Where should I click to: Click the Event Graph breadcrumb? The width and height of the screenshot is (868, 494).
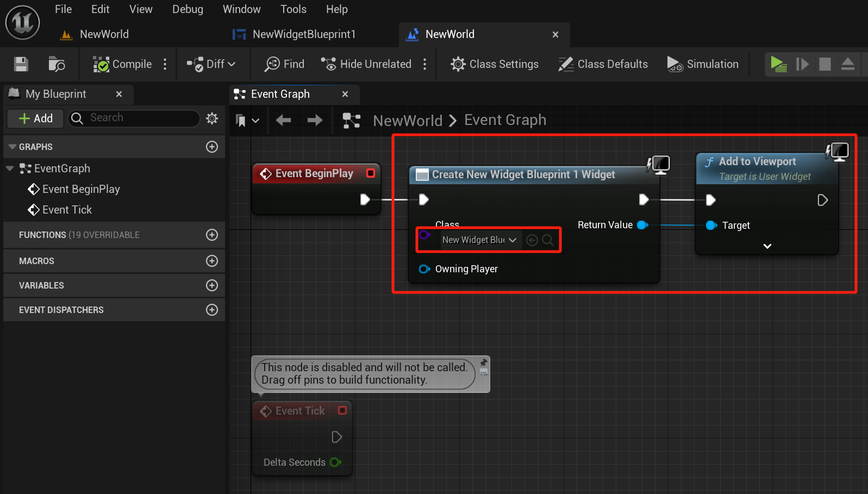(505, 120)
